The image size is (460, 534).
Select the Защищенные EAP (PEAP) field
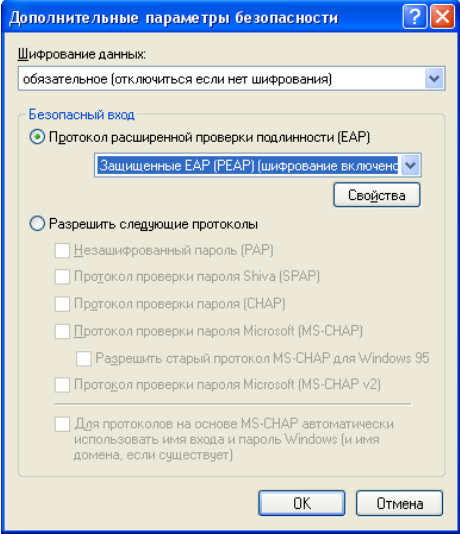(257, 166)
